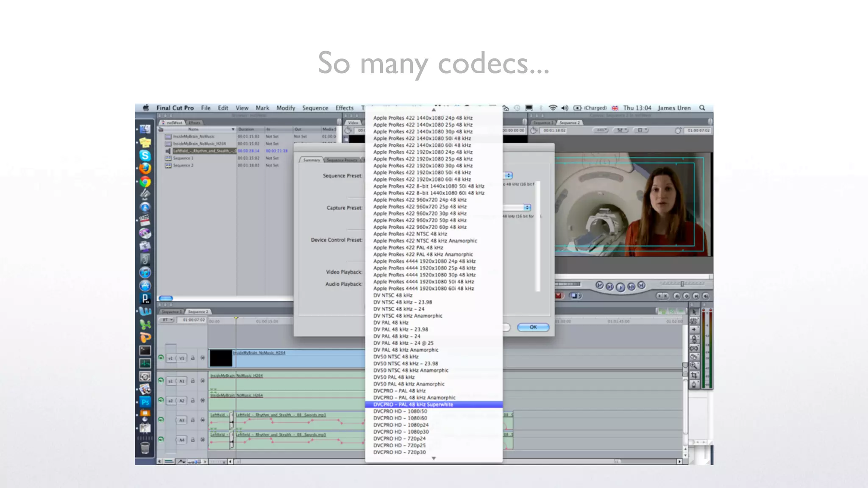Open the Apple menu

146,108
